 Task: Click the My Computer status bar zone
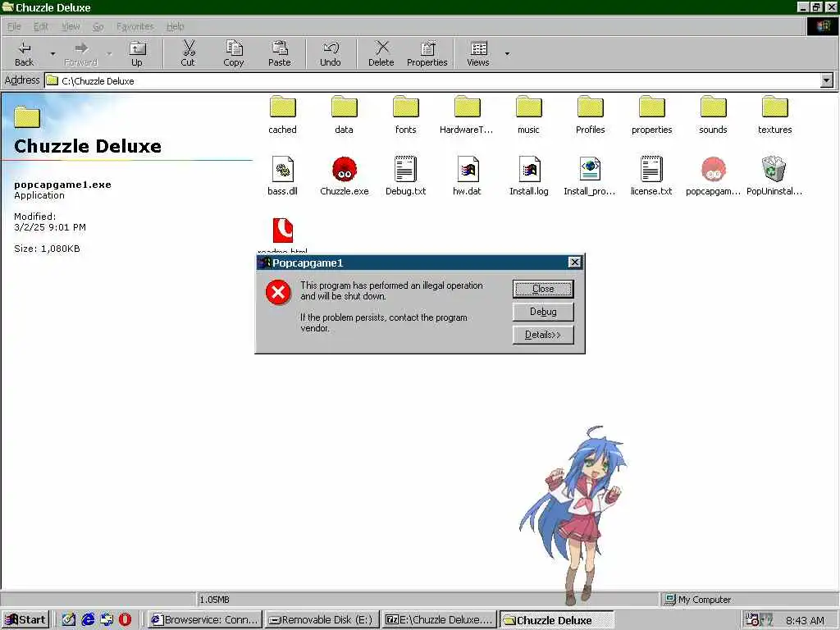coord(748,600)
